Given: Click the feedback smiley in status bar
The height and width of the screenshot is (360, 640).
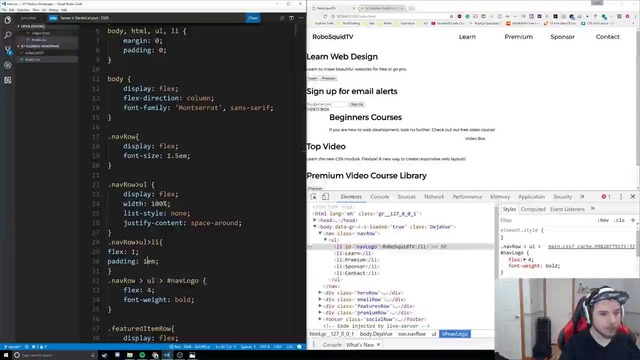Looking at the screenshot, I should tap(300, 347).
